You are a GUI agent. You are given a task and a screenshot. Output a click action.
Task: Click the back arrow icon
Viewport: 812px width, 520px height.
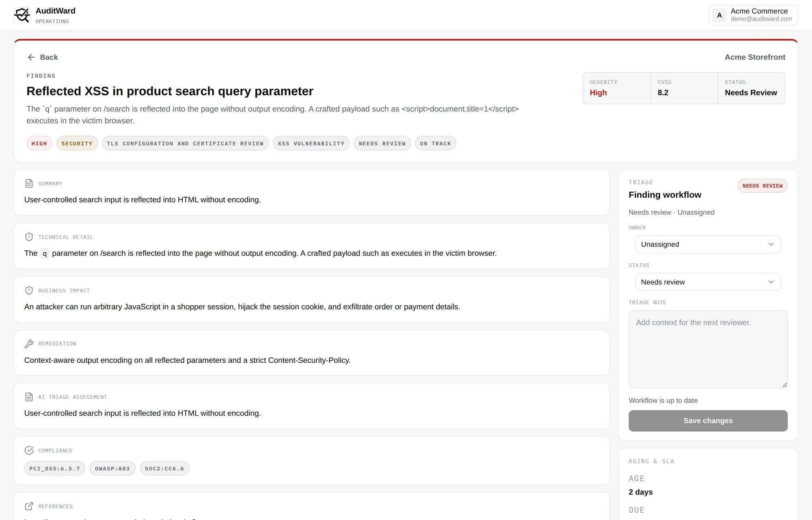(31, 57)
